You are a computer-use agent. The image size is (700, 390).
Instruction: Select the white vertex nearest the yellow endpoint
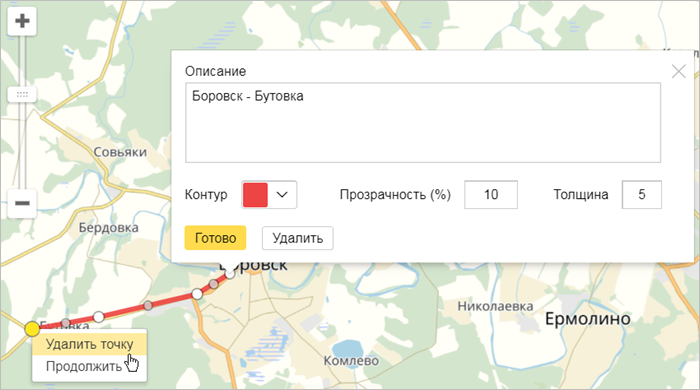pos(99,317)
